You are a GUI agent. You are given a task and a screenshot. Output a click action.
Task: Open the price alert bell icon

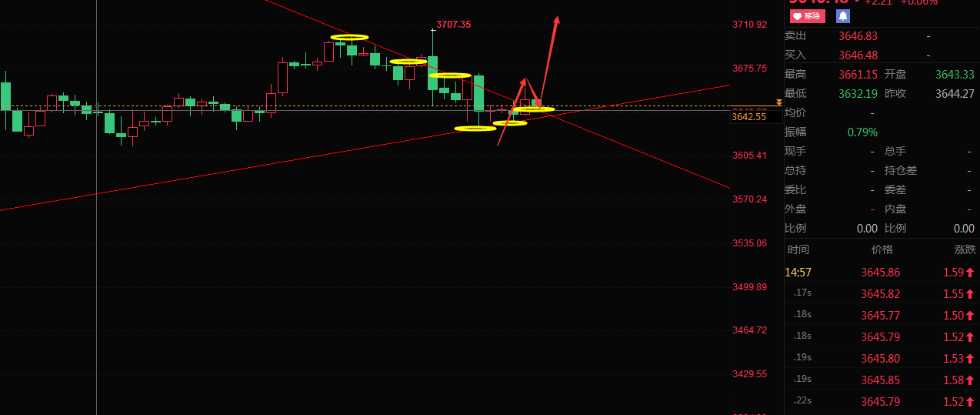[x=843, y=15]
